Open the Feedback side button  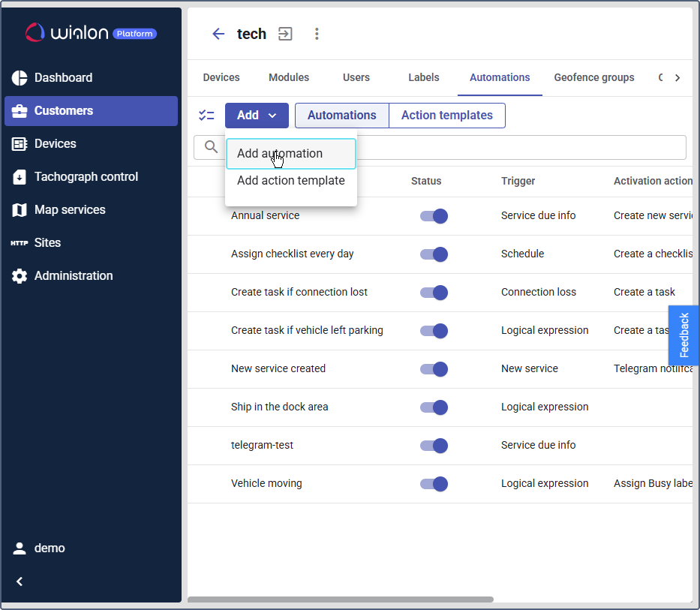pyautogui.click(x=683, y=335)
